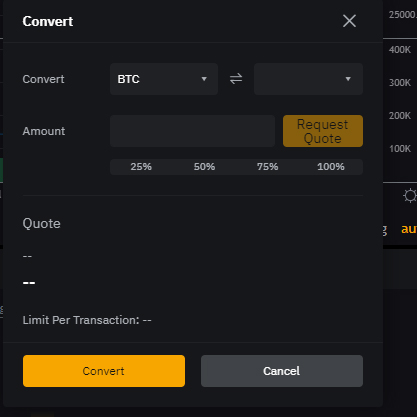Image resolution: width=417 pixels, height=417 pixels.
Task: Click the Quote section heading
Action: pyautogui.click(x=42, y=223)
